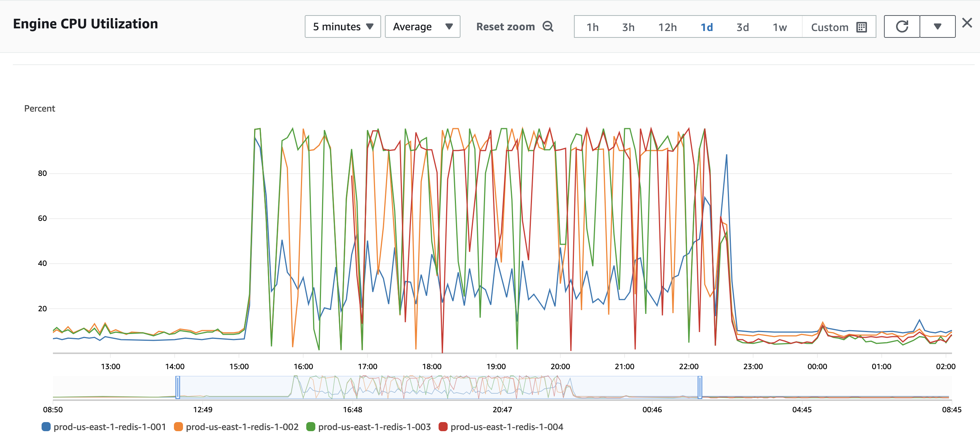980x441 pixels.
Task: Click the orange legend swatch for prod-us-east-1-redis-1-002
Action: click(178, 427)
